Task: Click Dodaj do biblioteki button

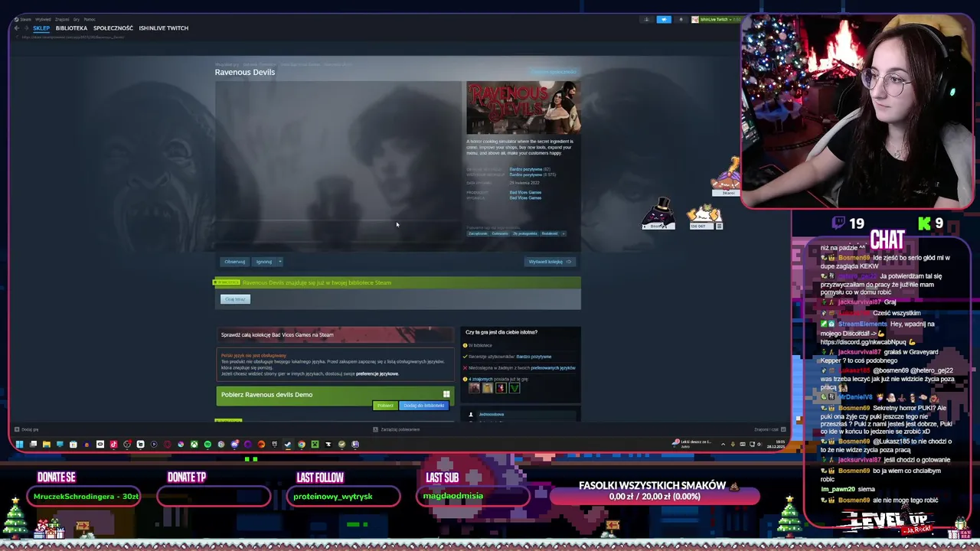Action: click(423, 406)
